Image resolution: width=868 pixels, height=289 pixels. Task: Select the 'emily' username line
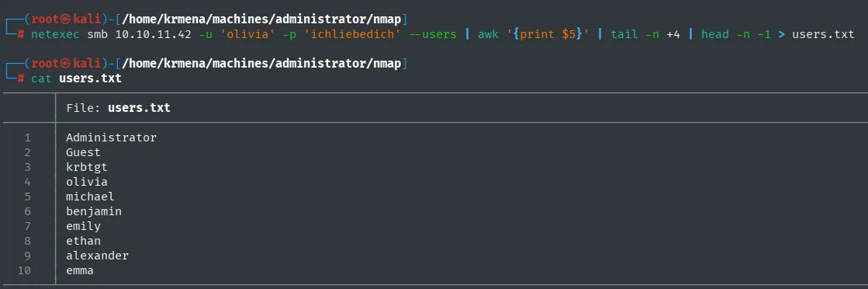(x=83, y=226)
